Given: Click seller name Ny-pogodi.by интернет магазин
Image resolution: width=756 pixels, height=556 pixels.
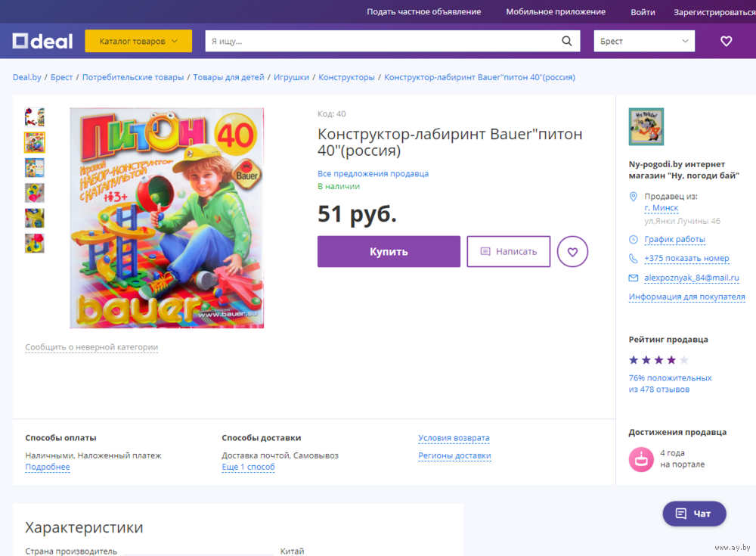Looking at the screenshot, I should pyautogui.click(x=683, y=170).
